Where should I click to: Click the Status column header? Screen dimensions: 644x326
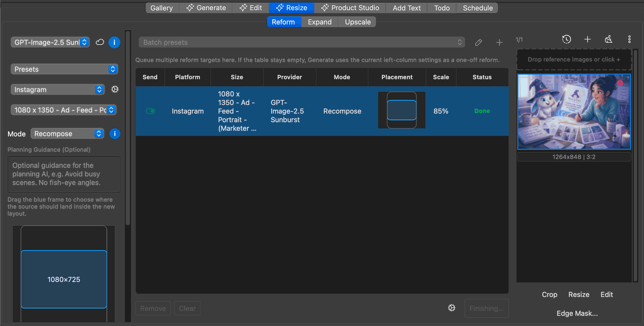[x=482, y=77]
